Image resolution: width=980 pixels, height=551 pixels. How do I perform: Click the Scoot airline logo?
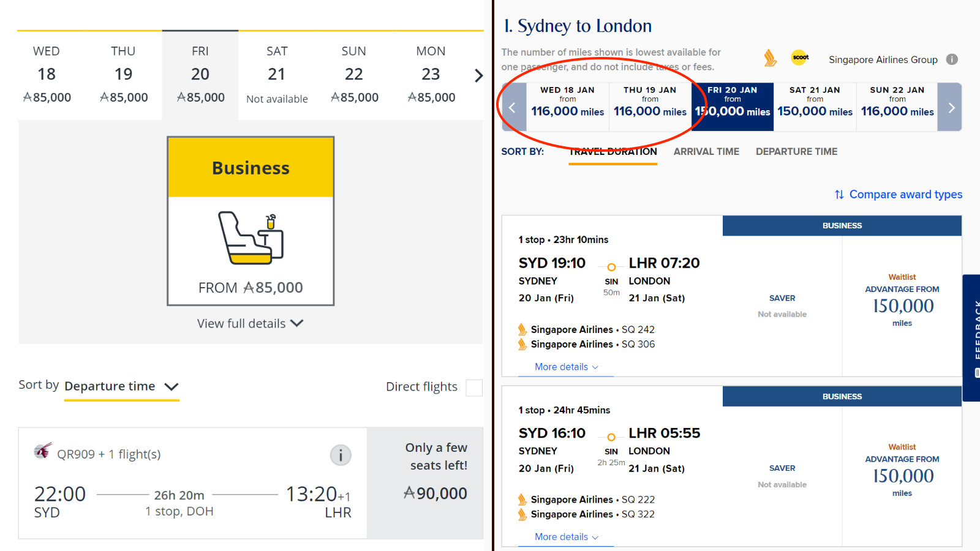(800, 58)
